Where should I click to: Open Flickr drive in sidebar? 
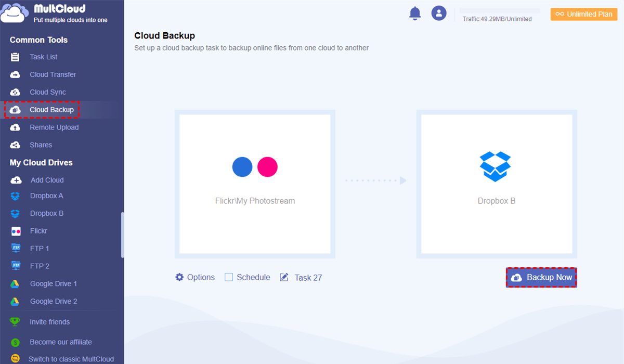pyautogui.click(x=39, y=231)
